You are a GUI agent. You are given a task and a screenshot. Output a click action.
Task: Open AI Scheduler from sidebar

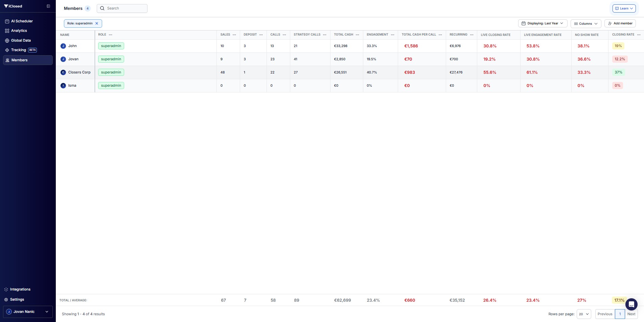[x=28, y=21]
